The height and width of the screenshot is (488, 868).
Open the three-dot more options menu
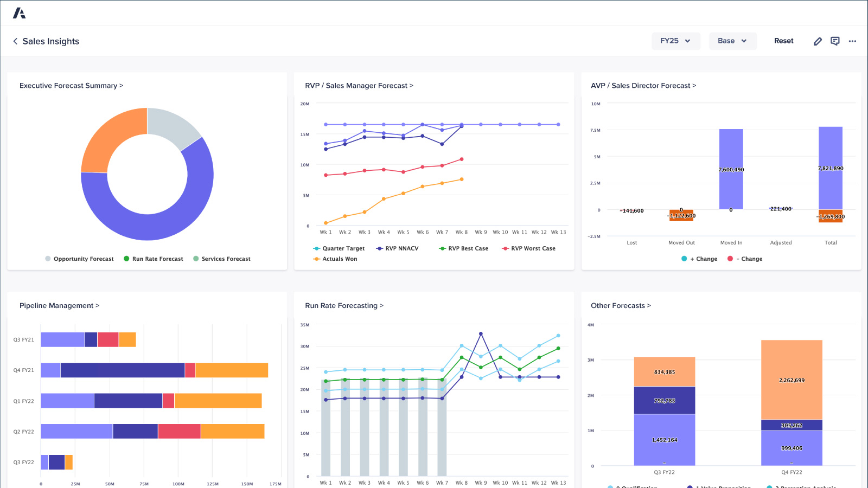coord(852,41)
